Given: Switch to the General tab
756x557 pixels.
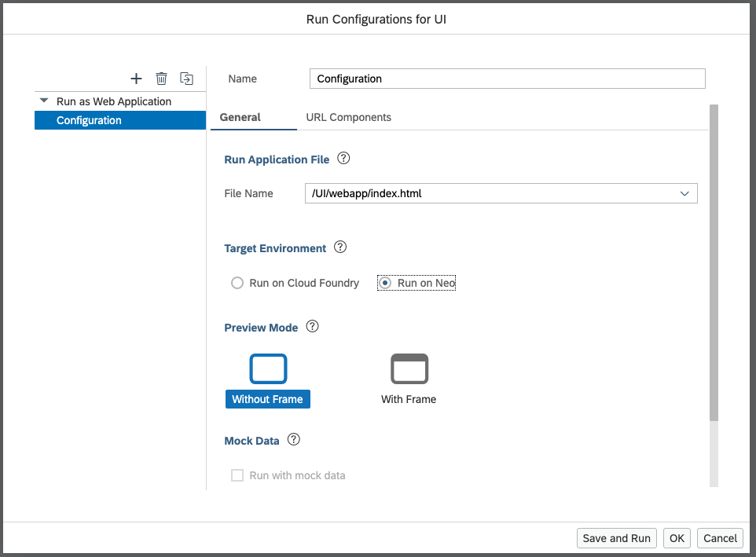Looking at the screenshot, I should pos(240,118).
